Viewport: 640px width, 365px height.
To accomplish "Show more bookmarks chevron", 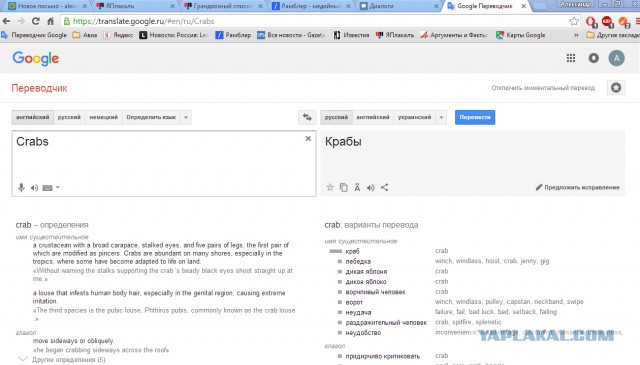I will click(576, 35).
